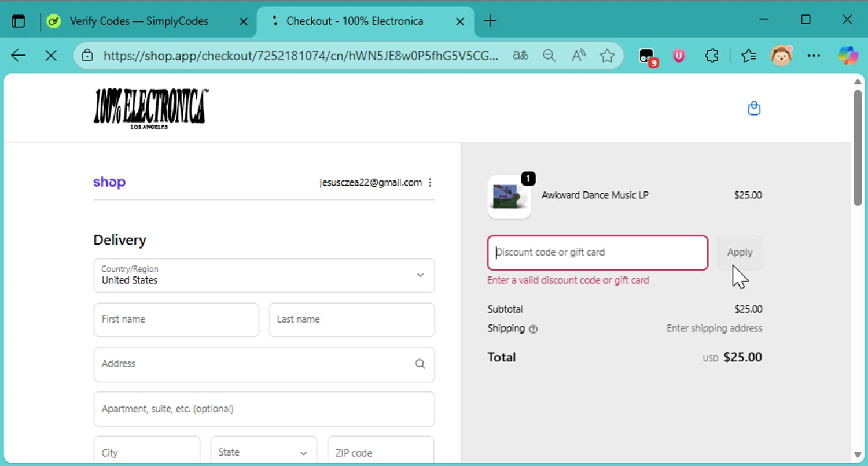This screenshot has height=466, width=868.
Task: Open the Extensions puzzle icon
Action: click(x=712, y=56)
